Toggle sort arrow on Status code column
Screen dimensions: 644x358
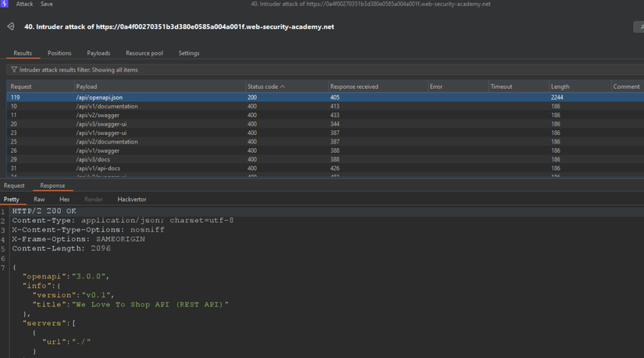(282, 87)
